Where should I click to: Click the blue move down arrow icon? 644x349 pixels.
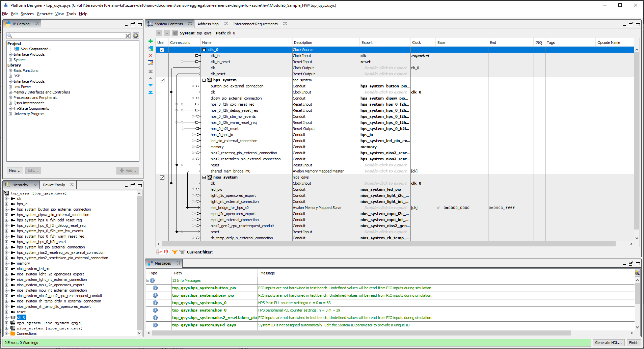[151, 85]
